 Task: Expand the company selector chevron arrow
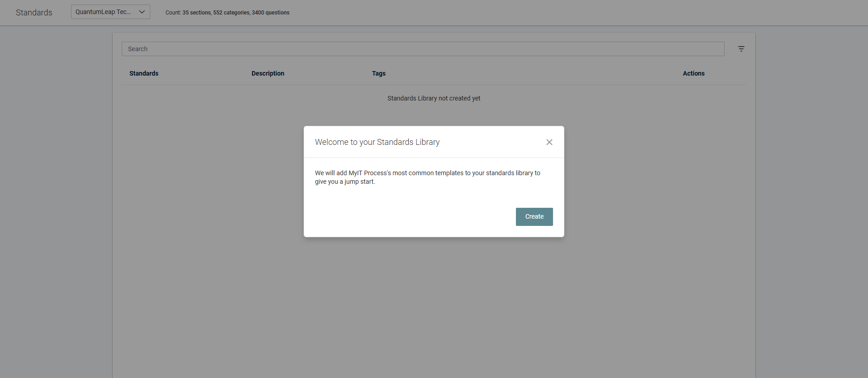coord(142,12)
